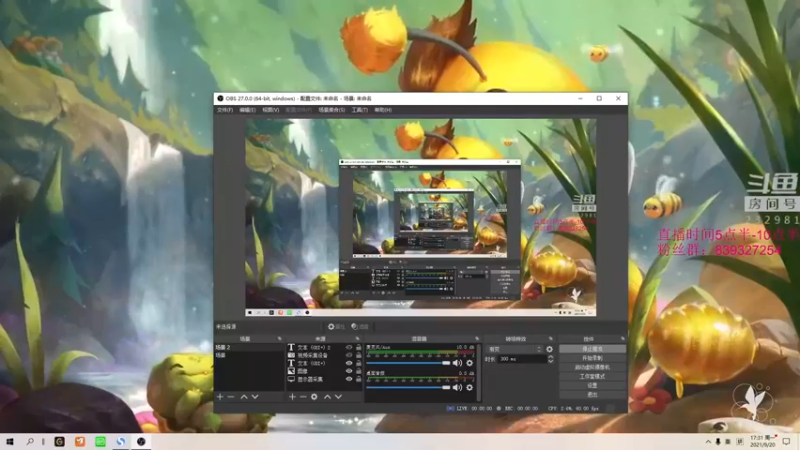Open the 编辑(E) menu
Image resolution: width=800 pixels, height=450 pixels.
(247, 110)
